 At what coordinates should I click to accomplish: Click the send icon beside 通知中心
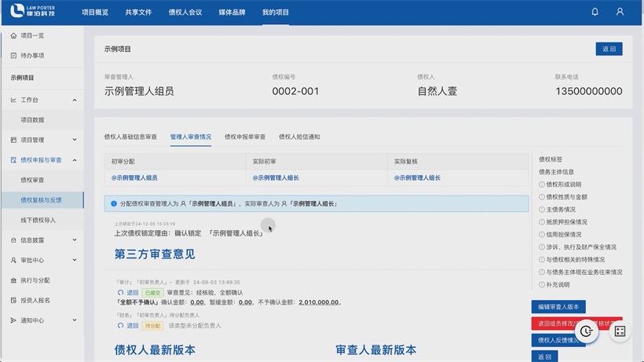13,320
